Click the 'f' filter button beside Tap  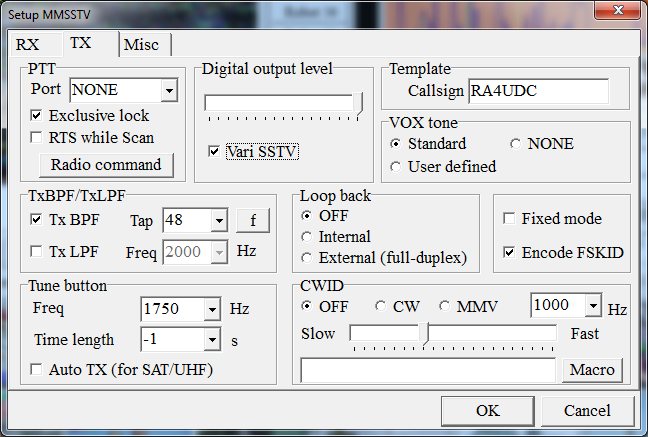(x=252, y=220)
